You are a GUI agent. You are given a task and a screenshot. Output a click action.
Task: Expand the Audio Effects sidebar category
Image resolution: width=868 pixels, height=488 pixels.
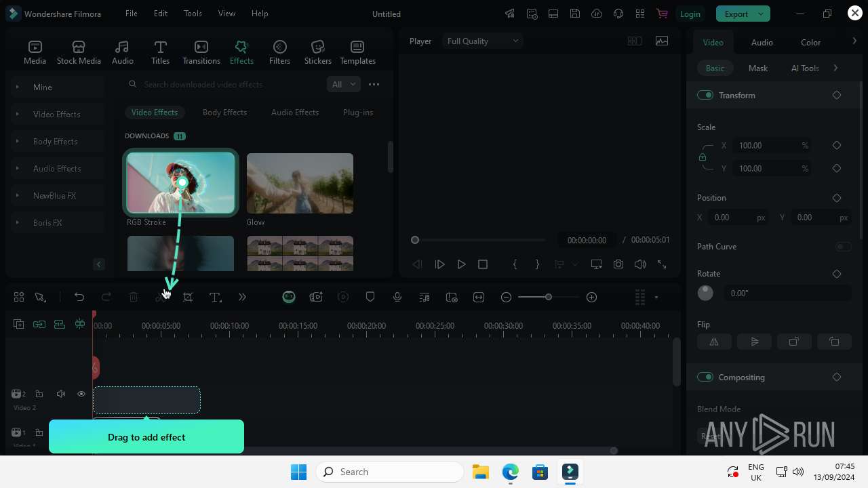[57, 168]
